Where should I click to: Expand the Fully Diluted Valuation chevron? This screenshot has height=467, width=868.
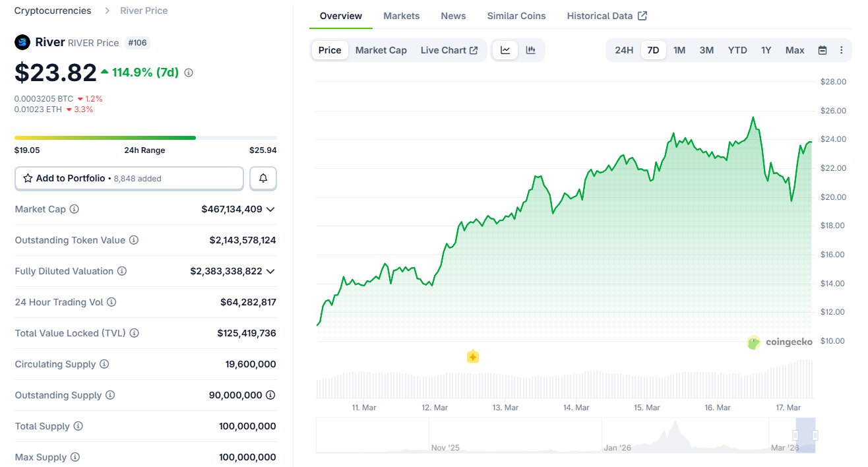pos(270,271)
